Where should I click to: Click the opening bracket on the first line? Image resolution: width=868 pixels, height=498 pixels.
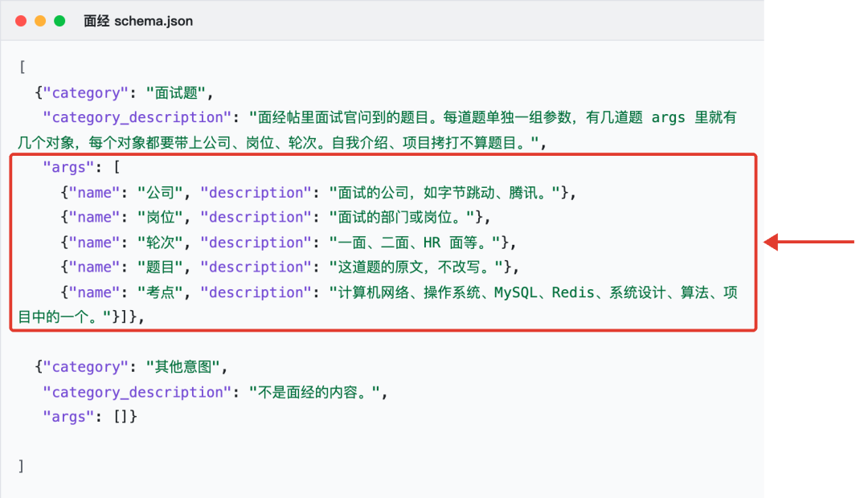tap(23, 67)
